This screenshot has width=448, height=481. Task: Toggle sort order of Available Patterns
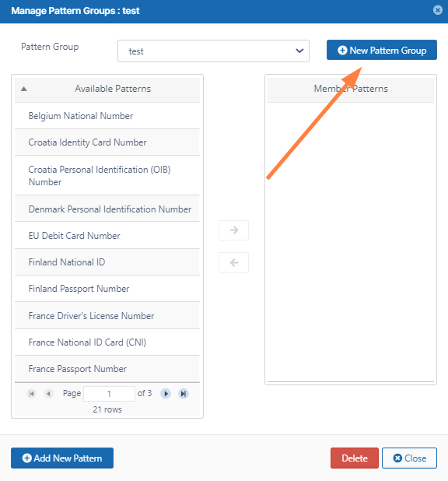tap(23, 89)
